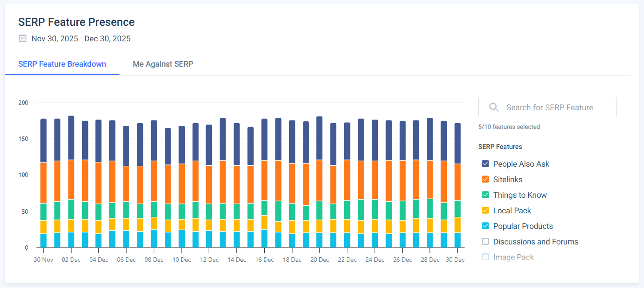Click the green Things to Know checkbox icon

click(485, 195)
